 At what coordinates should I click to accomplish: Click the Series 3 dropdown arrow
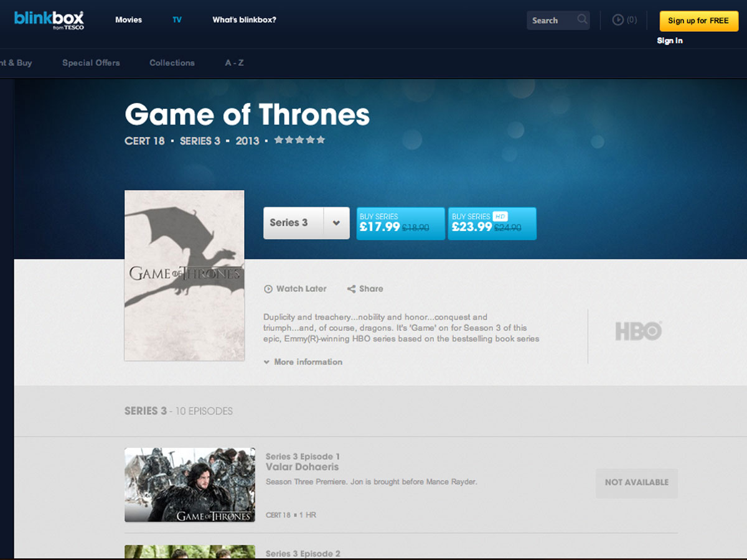click(336, 223)
